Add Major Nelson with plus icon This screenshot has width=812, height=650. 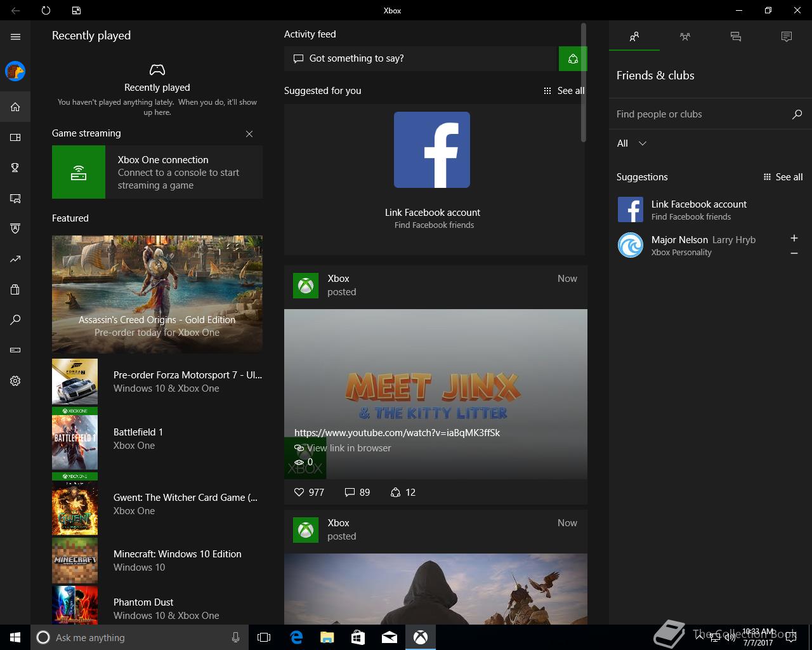[x=794, y=238]
